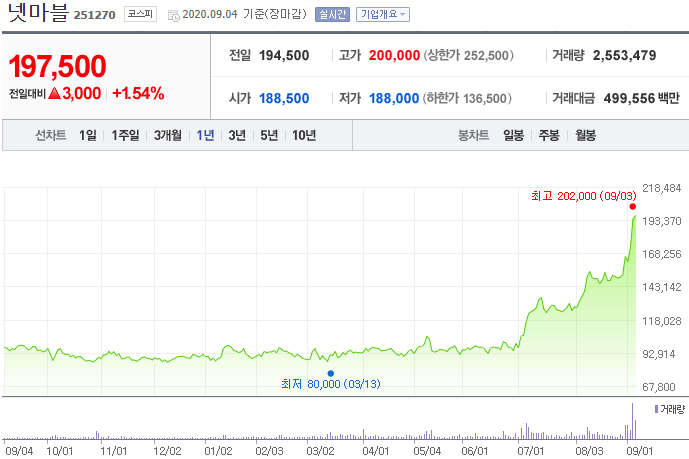Select the 1주일 line chart tab
This screenshot has width=689, height=459.
click(x=125, y=135)
